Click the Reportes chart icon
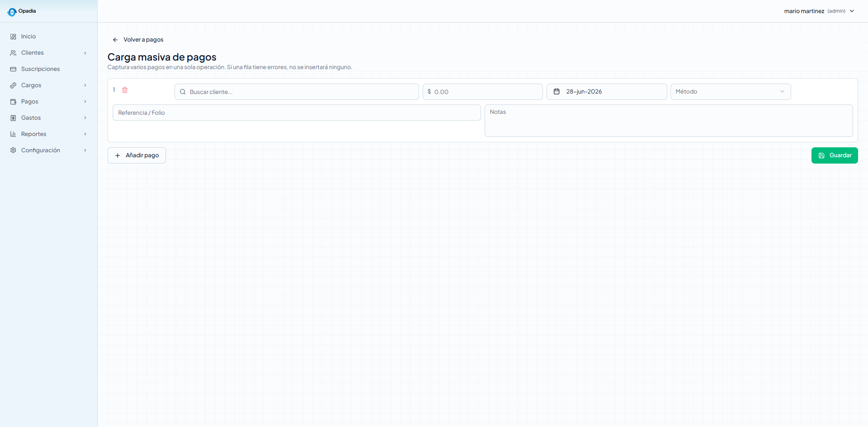The width and height of the screenshot is (868, 427). [x=13, y=134]
